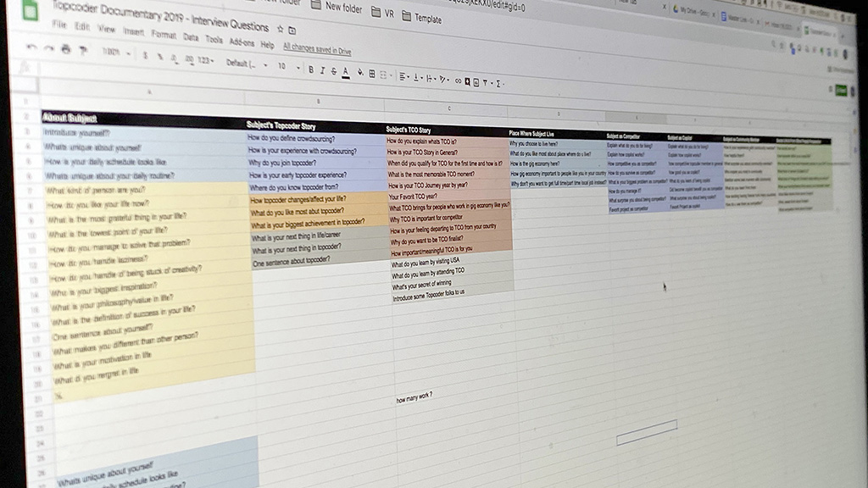Open the Edit menu
This screenshot has width=868, height=488.
[82, 26]
